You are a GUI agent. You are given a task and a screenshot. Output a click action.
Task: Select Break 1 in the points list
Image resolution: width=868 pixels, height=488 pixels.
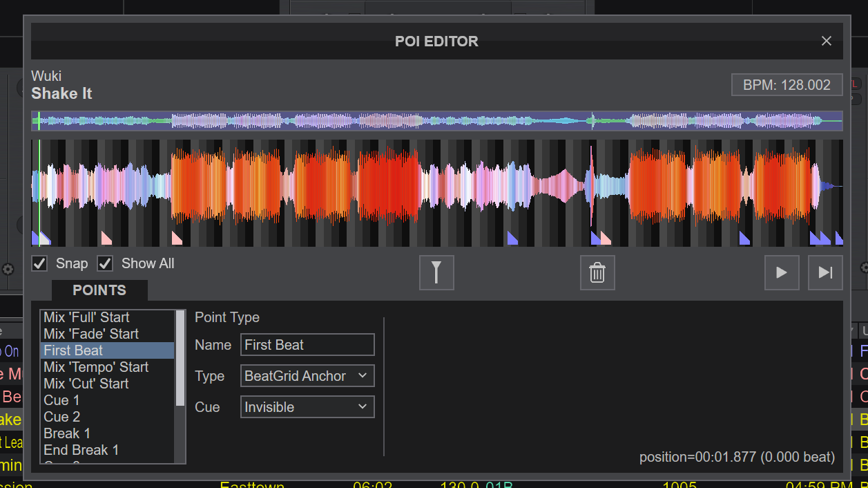(x=107, y=433)
